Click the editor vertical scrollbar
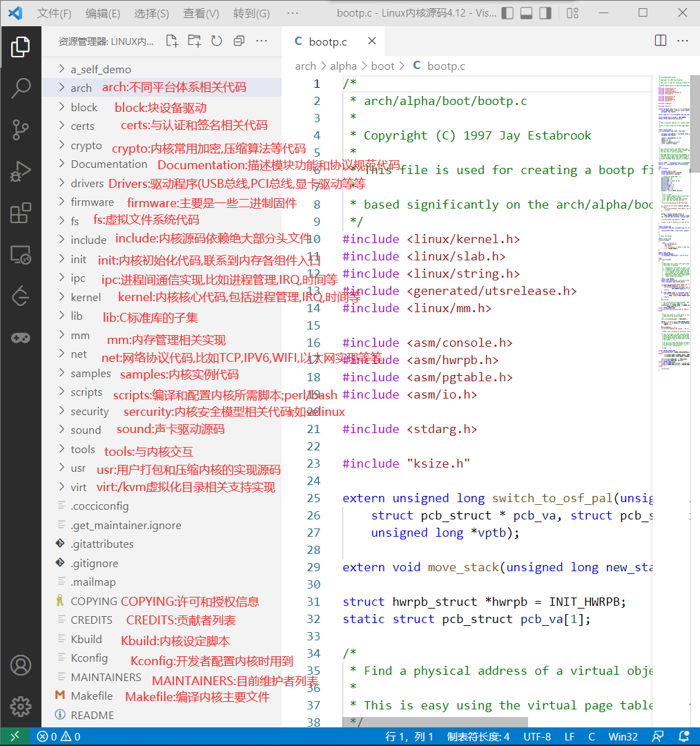This screenshot has height=746, width=700. pos(694,124)
